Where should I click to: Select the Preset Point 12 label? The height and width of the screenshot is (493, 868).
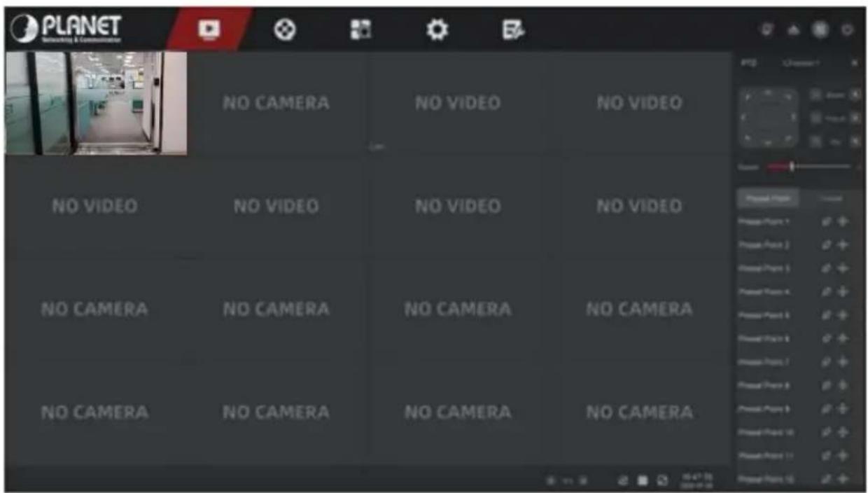[766, 479]
